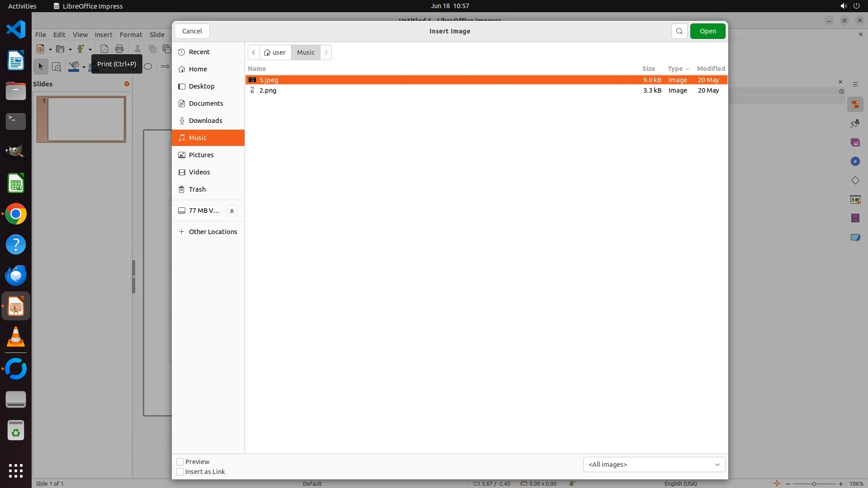Open the Format menu
This screenshot has width=868, height=488.
131,35
